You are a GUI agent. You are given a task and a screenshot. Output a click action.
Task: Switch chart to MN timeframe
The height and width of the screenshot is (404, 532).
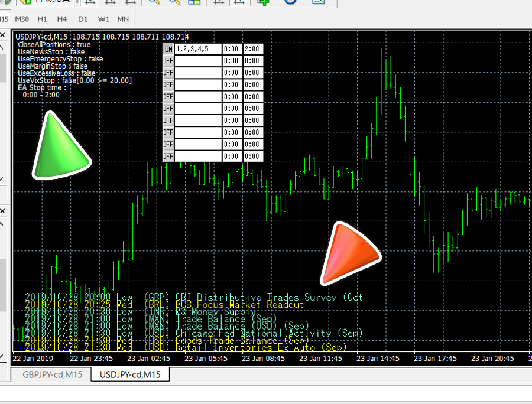(x=123, y=19)
